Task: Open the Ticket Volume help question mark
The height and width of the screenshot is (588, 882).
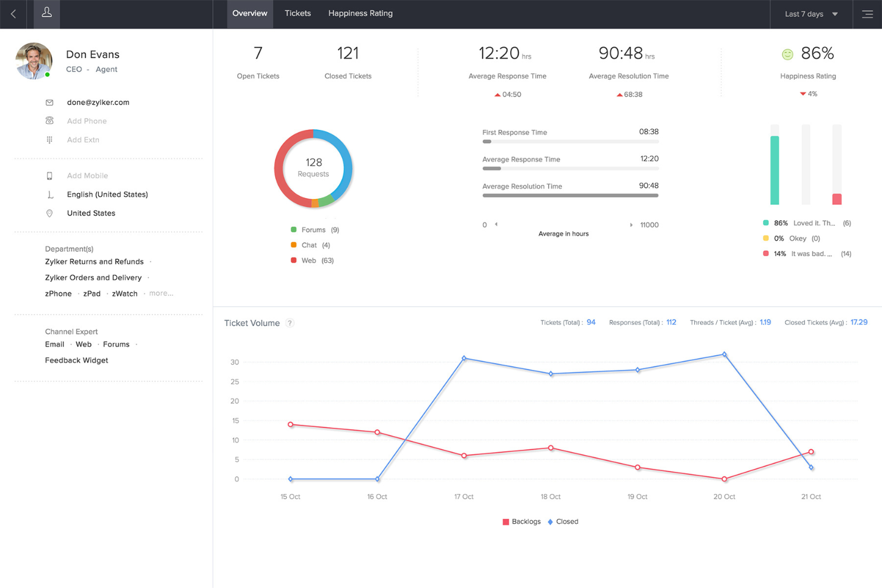Action: click(290, 323)
